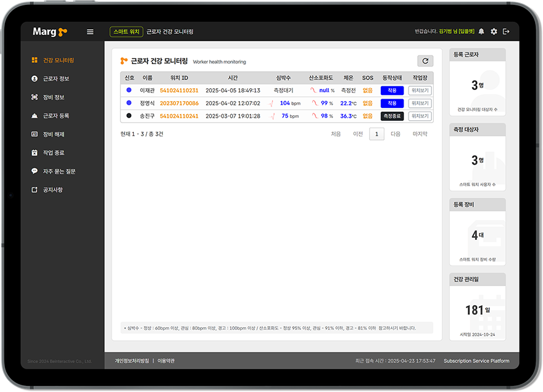Click the heart rate icon beside 75 bpm
Viewport: 543px width, 392px height.
pyautogui.click(x=273, y=116)
